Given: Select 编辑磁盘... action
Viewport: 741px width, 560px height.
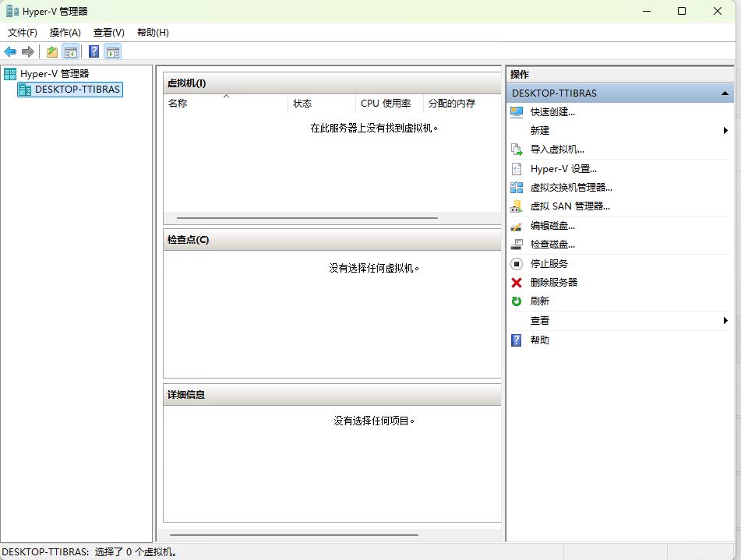Looking at the screenshot, I should pyautogui.click(x=552, y=226).
